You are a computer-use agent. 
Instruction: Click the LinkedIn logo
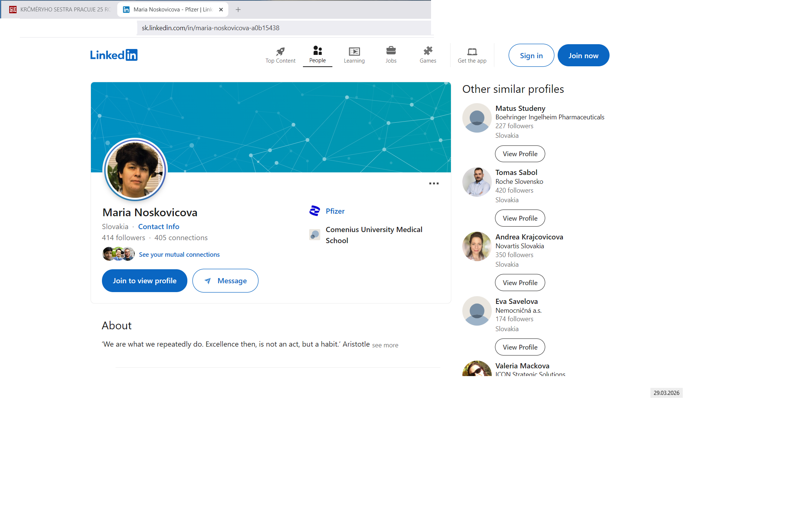click(114, 55)
